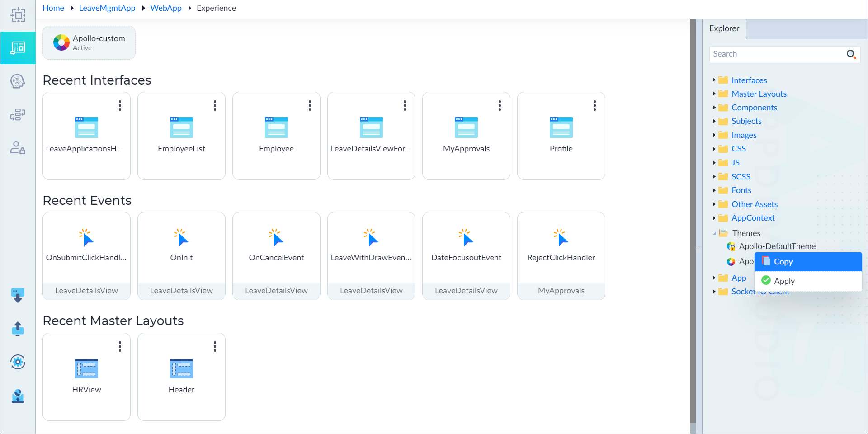
Task: Expand the Interfaces folder
Action: click(x=714, y=80)
